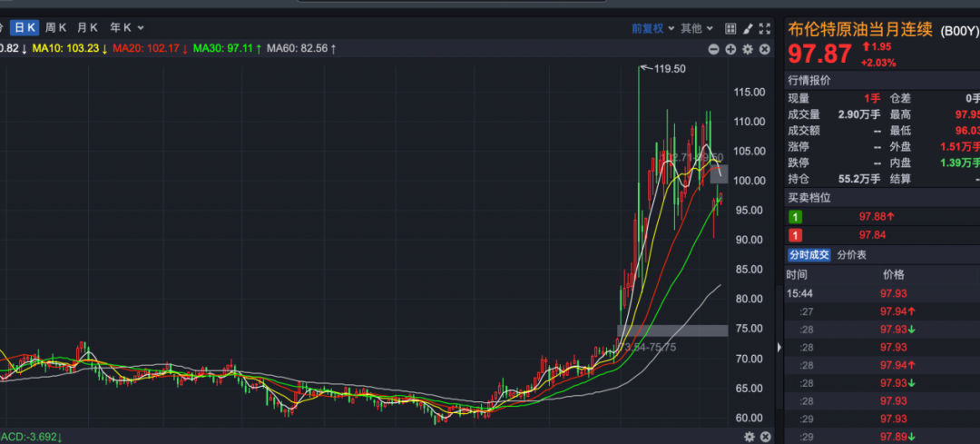Switch to the 月K chart tab
The width and height of the screenshot is (980, 444).
(x=87, y=27)
